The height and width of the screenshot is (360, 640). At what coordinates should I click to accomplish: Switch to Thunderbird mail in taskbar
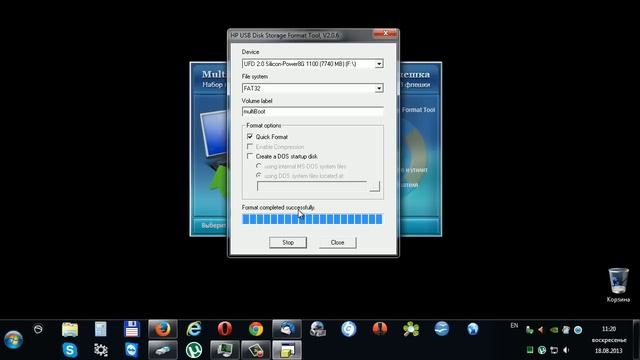287,329
